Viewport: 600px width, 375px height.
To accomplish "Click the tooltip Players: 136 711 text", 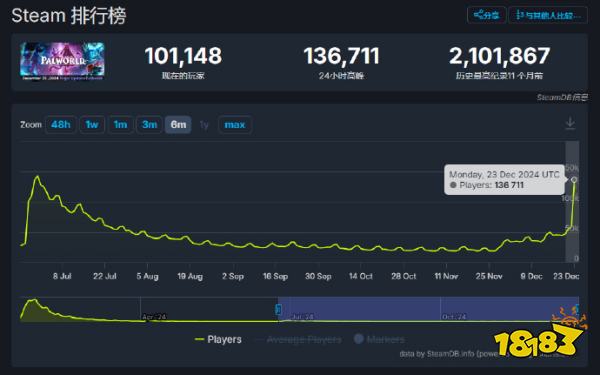I will tap(487, 185).
